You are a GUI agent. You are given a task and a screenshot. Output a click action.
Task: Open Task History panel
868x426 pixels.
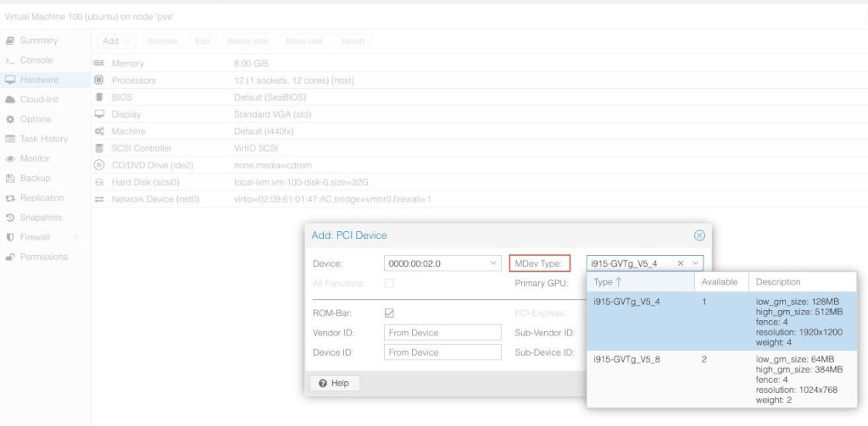[43, 139]
